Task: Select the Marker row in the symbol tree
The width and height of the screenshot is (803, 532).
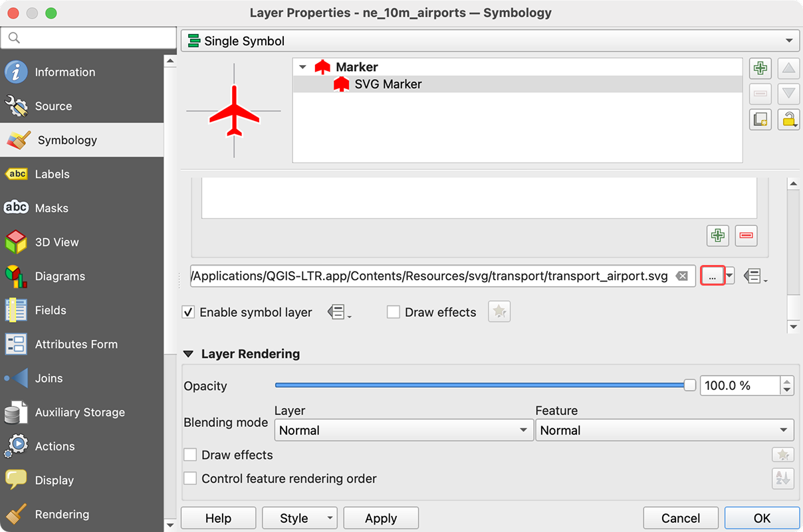Action: 517,67
